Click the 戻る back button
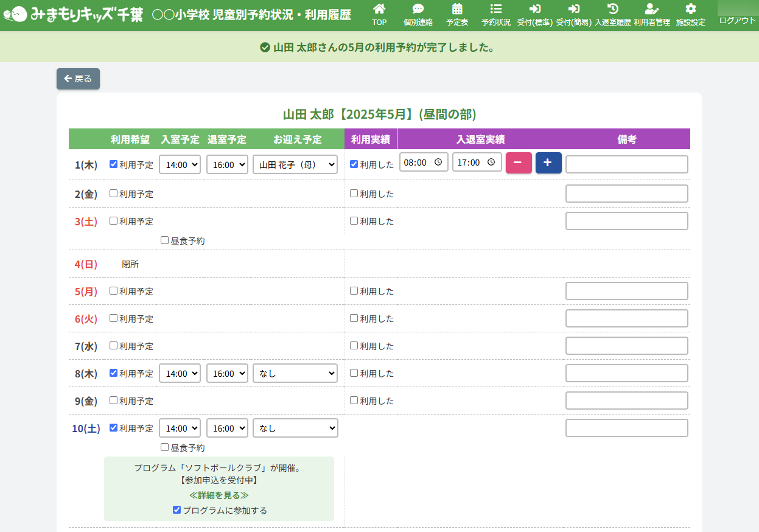 (78, 79)
